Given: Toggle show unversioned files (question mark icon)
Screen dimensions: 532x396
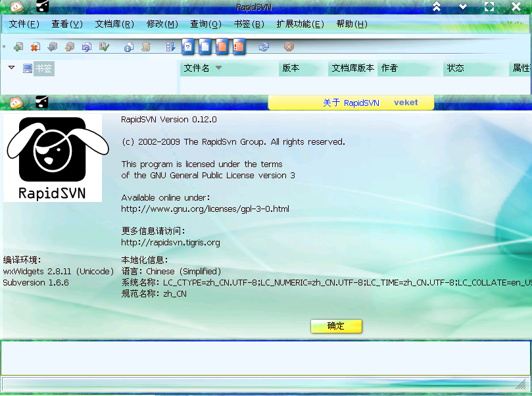Looking at the screenshot, I should click(188, 47).
